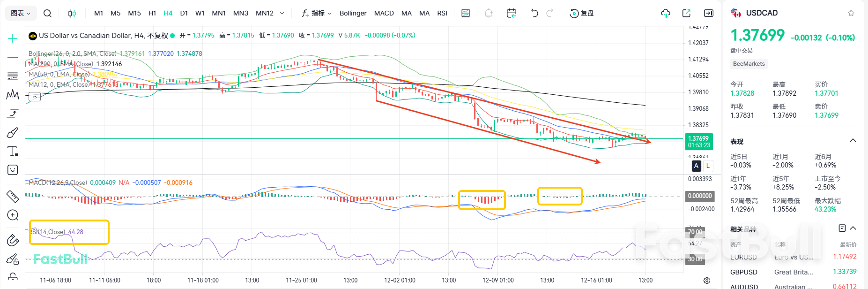
Task: Toggle auto scale 'A' button
Action: (696, 166)
